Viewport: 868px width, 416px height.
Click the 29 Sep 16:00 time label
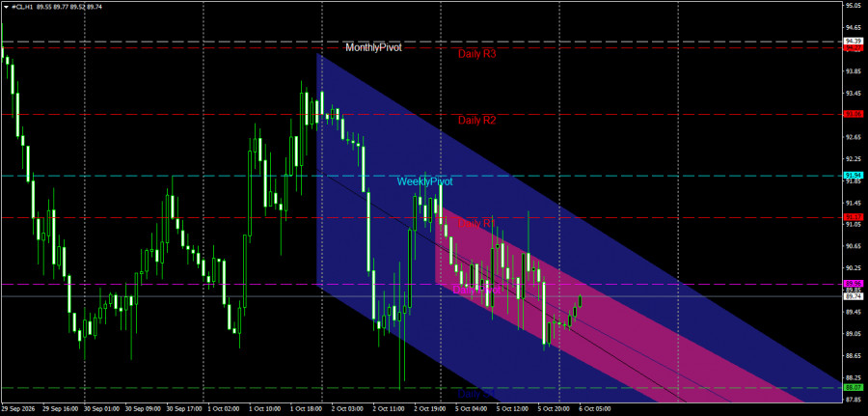click(x=59, y=409)
